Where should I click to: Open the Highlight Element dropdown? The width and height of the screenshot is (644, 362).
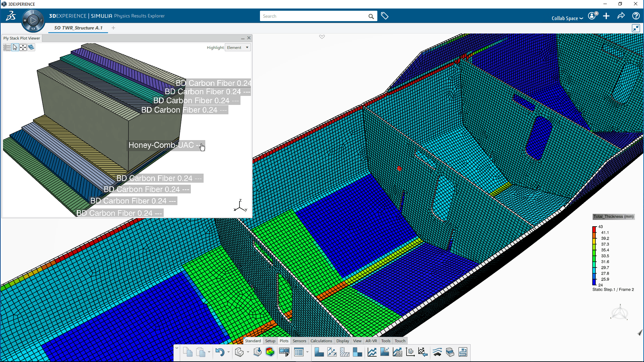(238, 48)
